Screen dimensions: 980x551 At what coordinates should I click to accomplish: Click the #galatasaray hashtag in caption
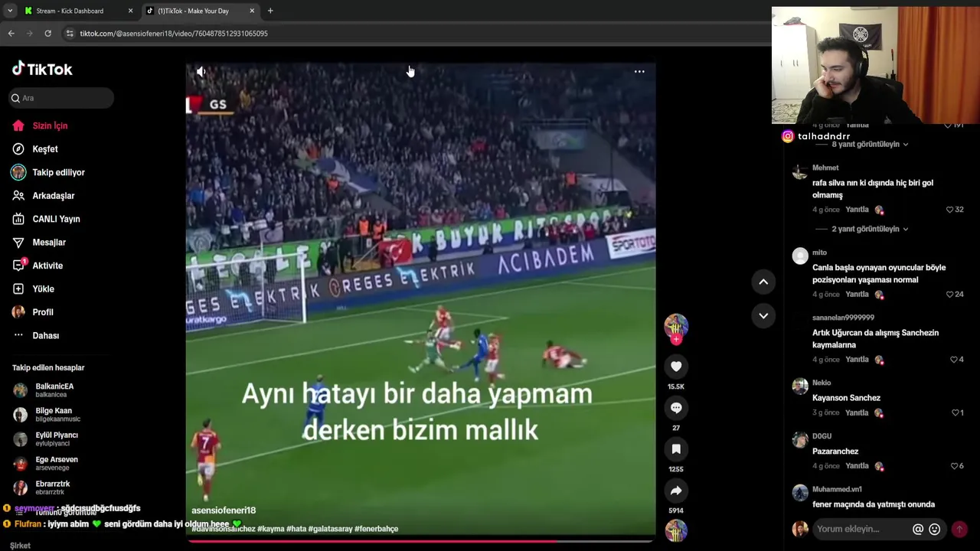[330, 529]
